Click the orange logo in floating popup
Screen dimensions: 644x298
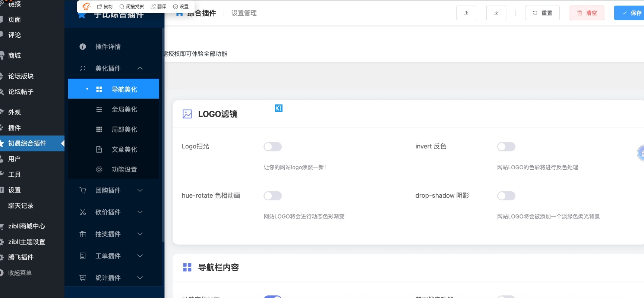click(x=86, y=6)
